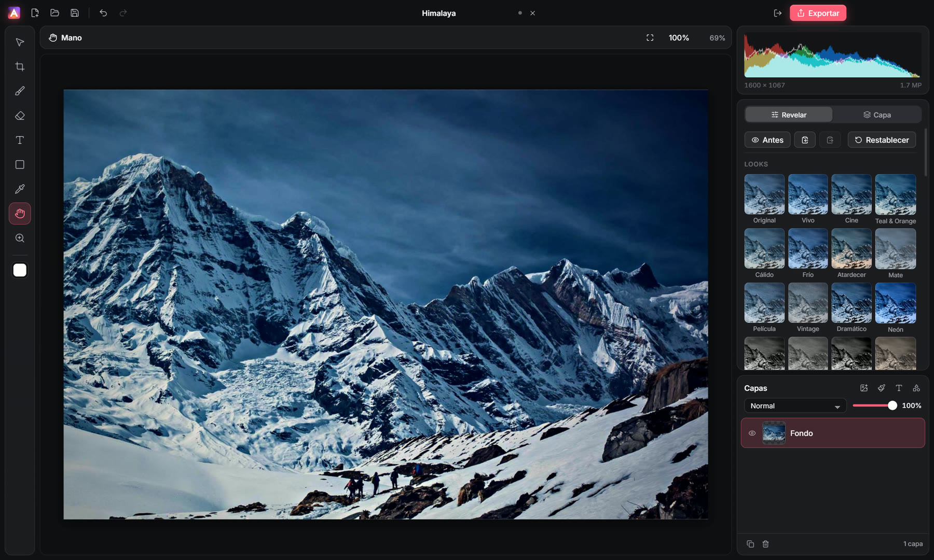Apply the Vintage look
934x560 pixels.
click(808, 308)
